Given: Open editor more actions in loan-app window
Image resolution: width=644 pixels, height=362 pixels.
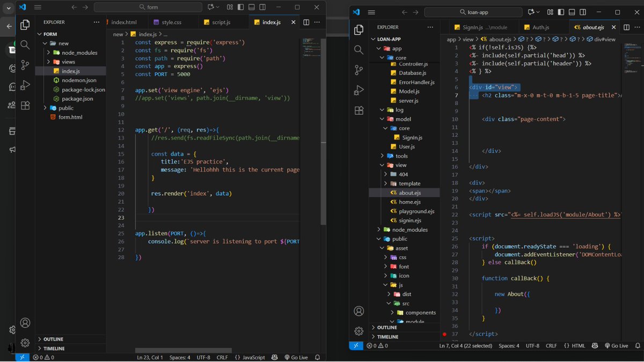Looking at the screenshot, I should tap(636, 27).
